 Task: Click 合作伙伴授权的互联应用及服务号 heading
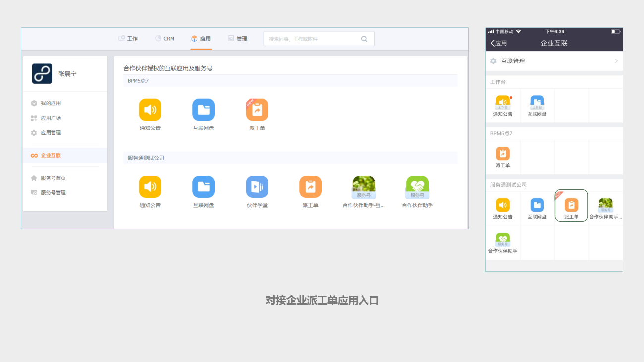click(168, 68)
